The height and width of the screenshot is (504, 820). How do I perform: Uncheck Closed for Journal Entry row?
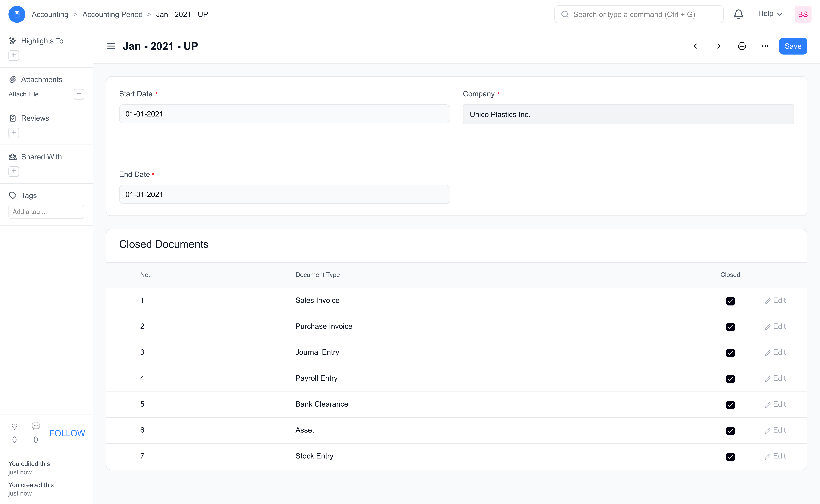[x=730, y=353]
